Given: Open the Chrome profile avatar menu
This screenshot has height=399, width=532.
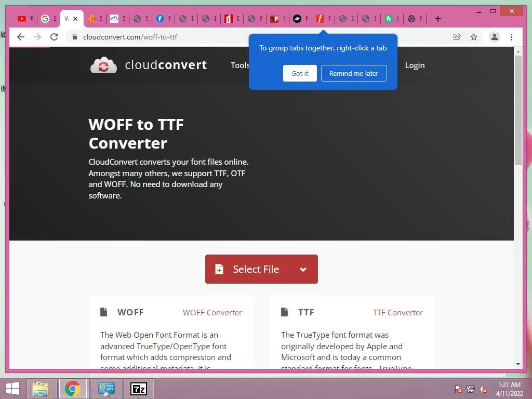Looking at the screenshot, I should pos(495,37).
